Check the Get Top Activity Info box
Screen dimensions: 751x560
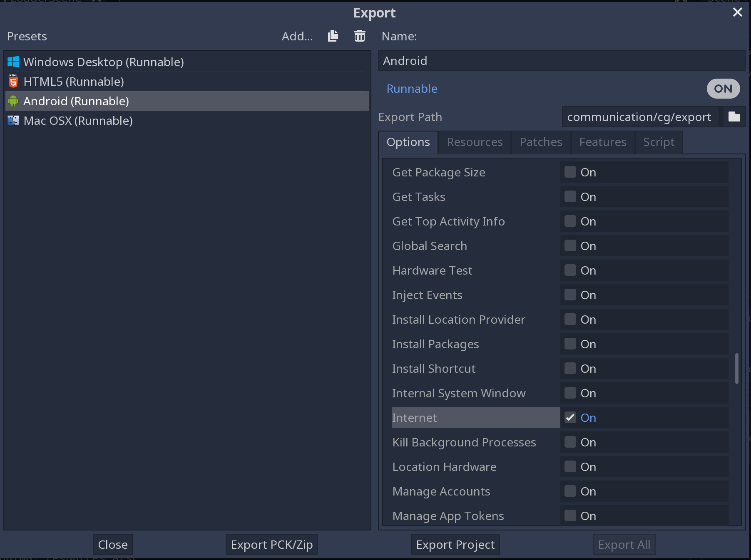570,221
